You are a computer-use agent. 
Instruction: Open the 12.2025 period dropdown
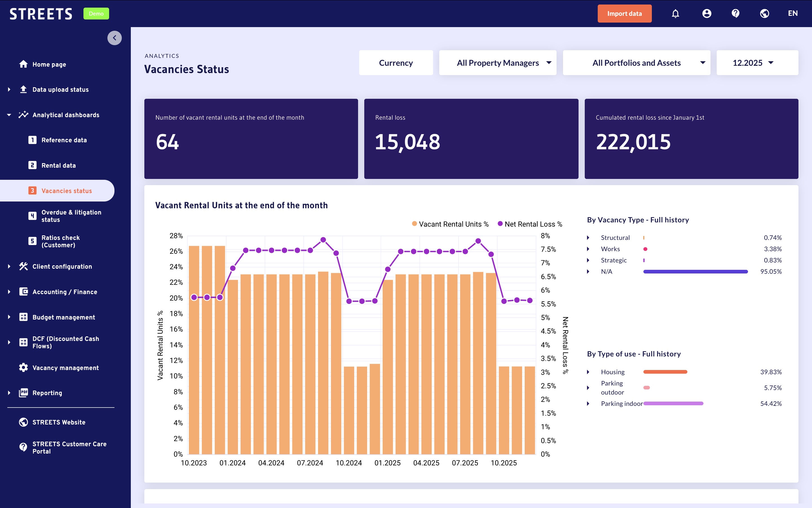pos(757,63)
